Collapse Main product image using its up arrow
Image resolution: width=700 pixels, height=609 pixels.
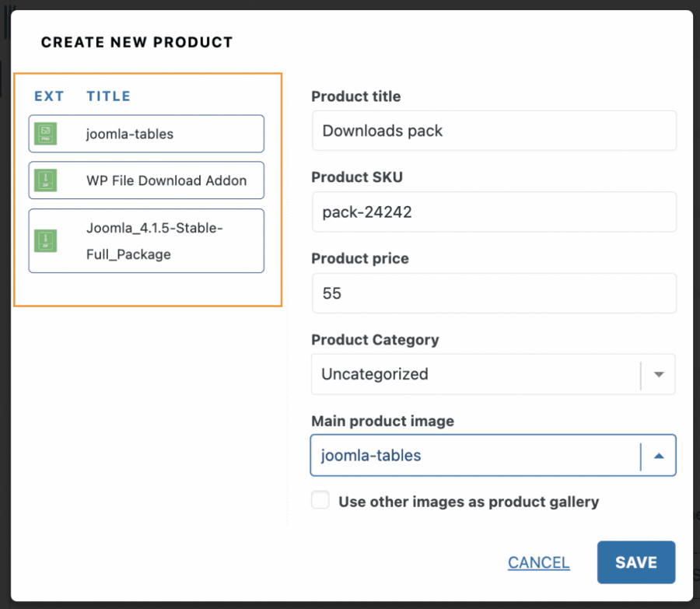tap(659, 455)
